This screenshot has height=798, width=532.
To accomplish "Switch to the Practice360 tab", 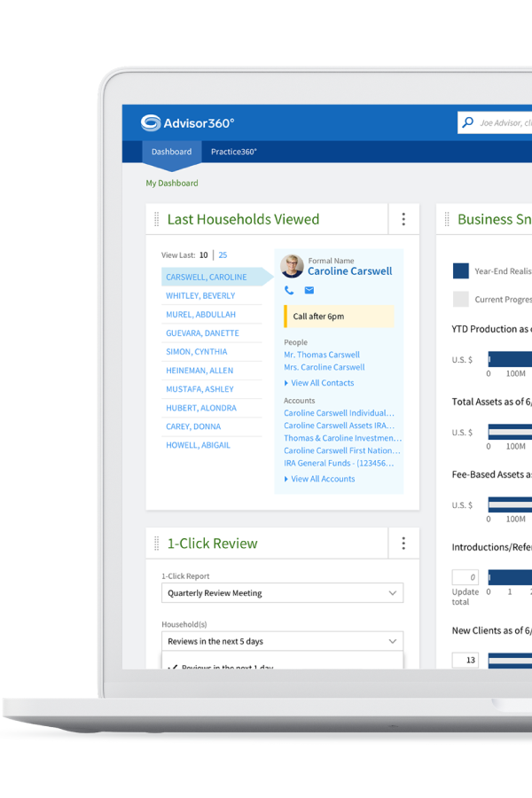I will coord(234,152).
